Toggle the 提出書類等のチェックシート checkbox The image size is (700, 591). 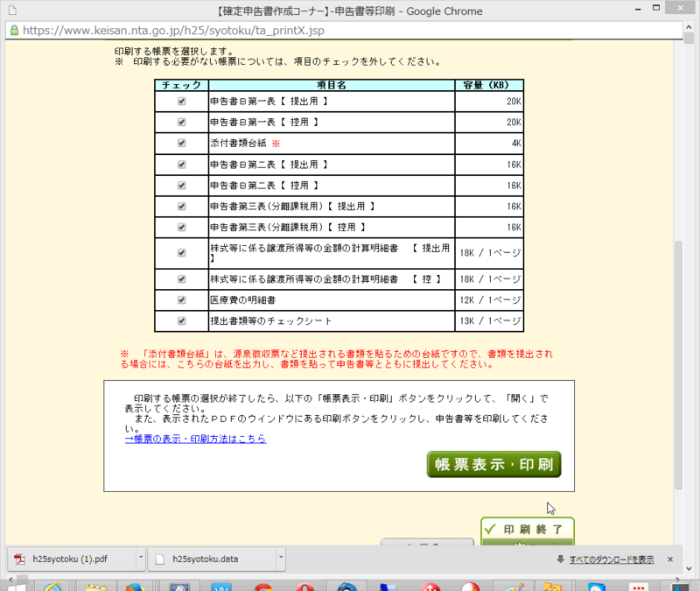[x=181, y=320]
